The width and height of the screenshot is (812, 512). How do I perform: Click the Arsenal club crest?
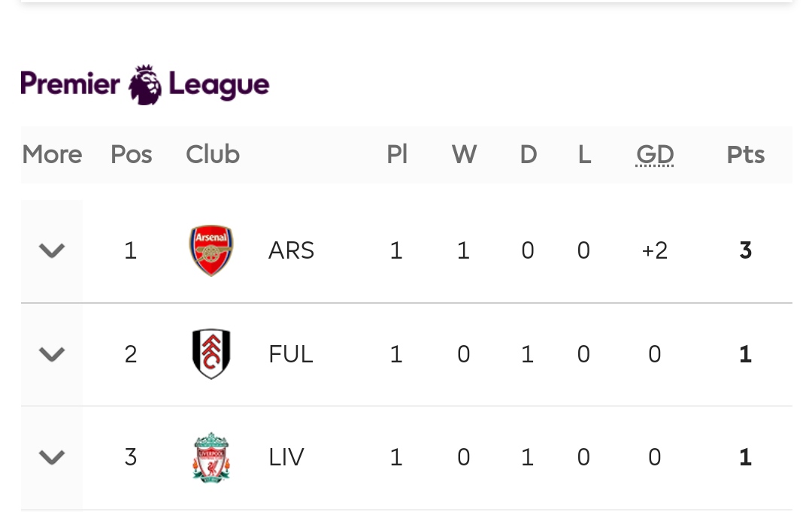click(x=211, y=250)
